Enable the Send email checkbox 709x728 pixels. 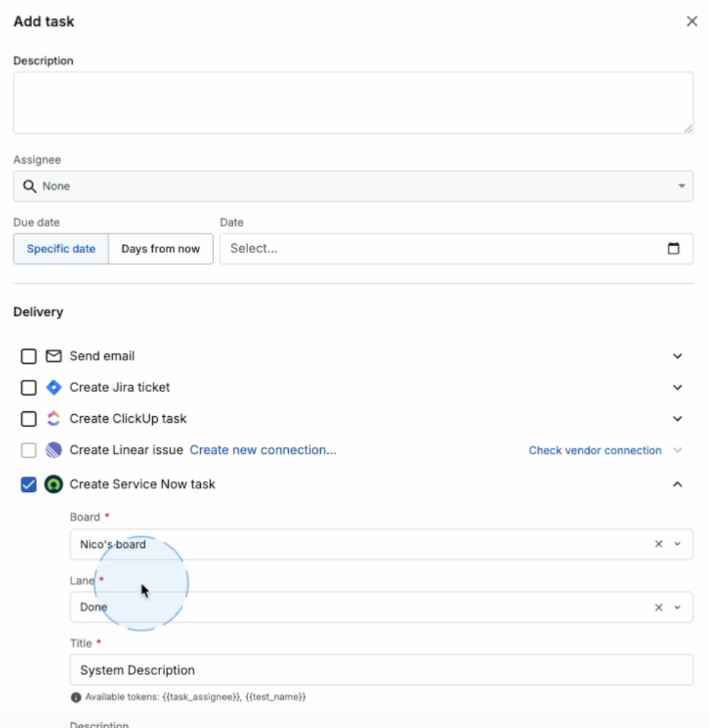point(29,357)
